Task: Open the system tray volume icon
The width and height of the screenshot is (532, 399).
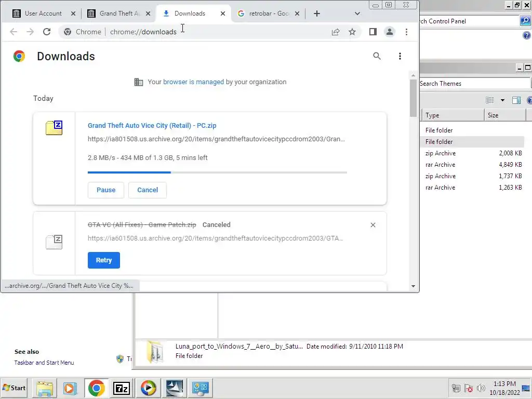Action: (481, 388)
